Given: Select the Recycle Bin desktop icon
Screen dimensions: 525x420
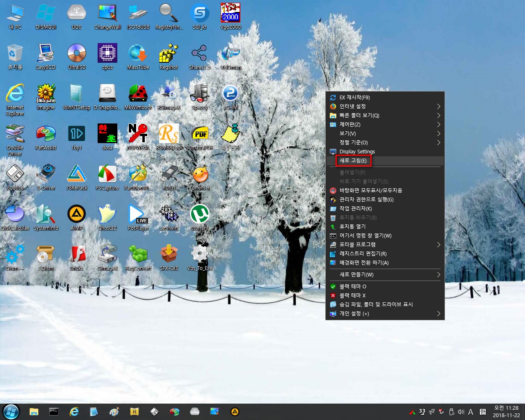Looking at the screenshot, I should point(15,57).
